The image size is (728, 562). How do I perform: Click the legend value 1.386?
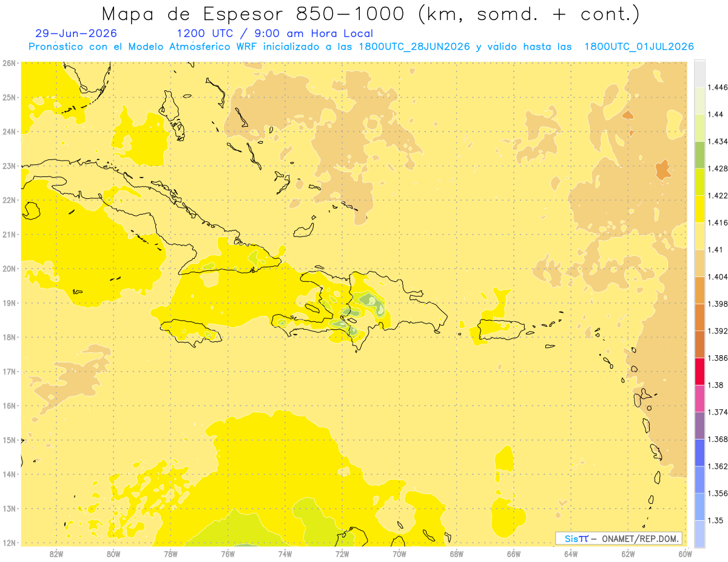click(717, 358)
